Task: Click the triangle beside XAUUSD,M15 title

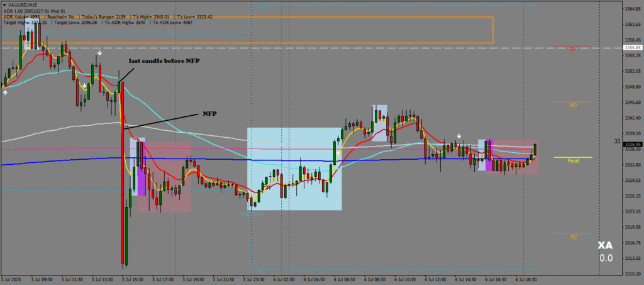Action: [4, 5]
